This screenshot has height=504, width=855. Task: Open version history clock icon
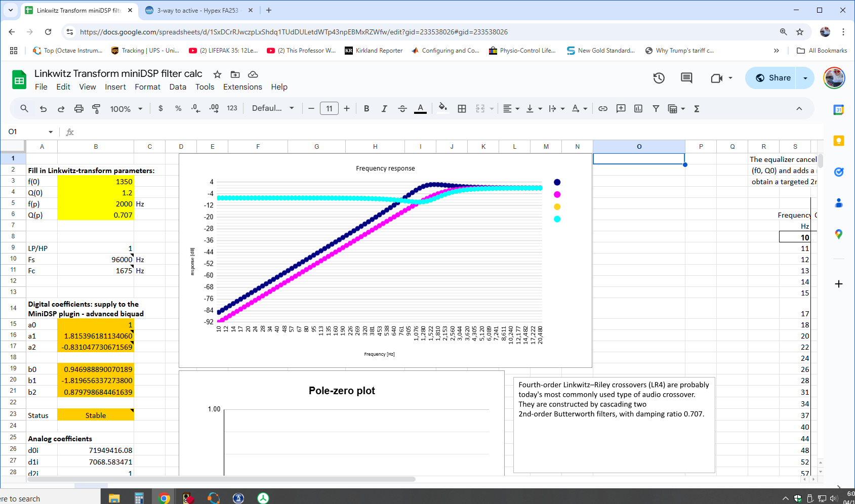point(659,78)
